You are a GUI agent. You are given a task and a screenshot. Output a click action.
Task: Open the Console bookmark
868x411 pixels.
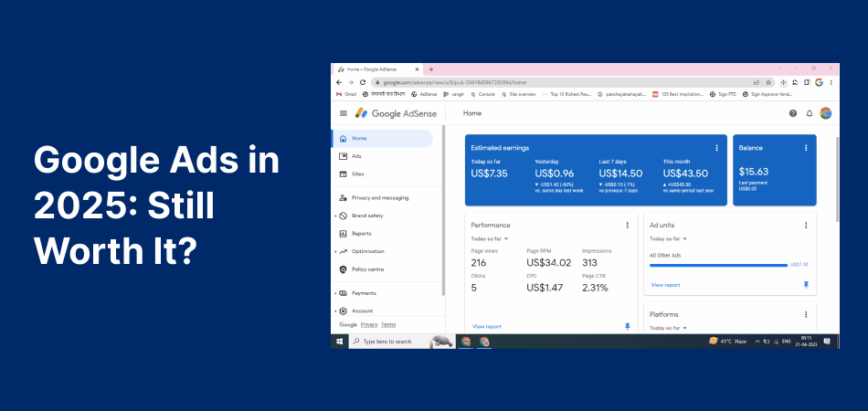482,94
